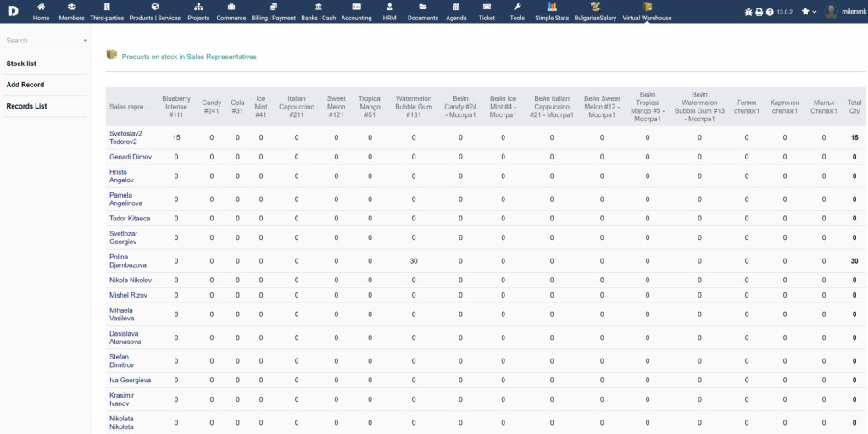Open the help question mark icon
The width and height of the screenshot is (868, 434).
(769, 12)
